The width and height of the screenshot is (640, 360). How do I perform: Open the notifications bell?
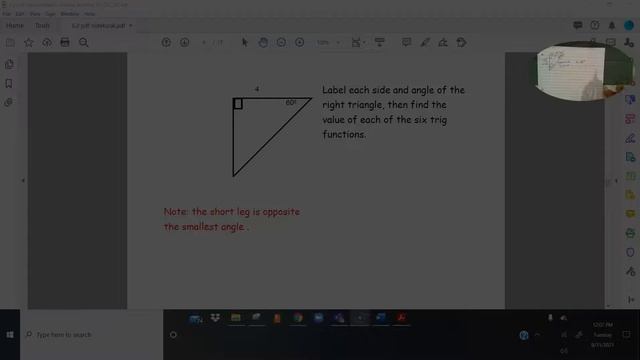tap(612, 25)
